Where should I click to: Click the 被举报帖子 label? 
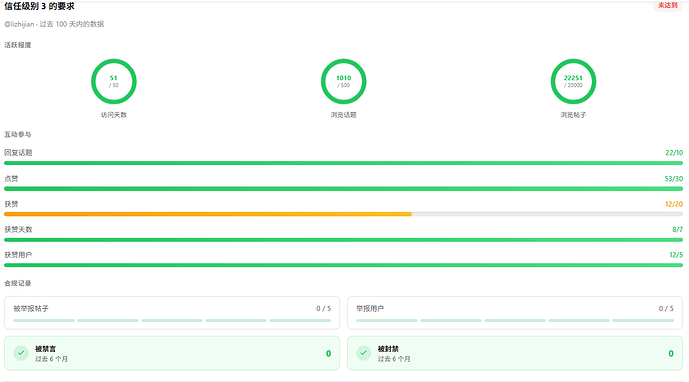click(x=31, y=309)
